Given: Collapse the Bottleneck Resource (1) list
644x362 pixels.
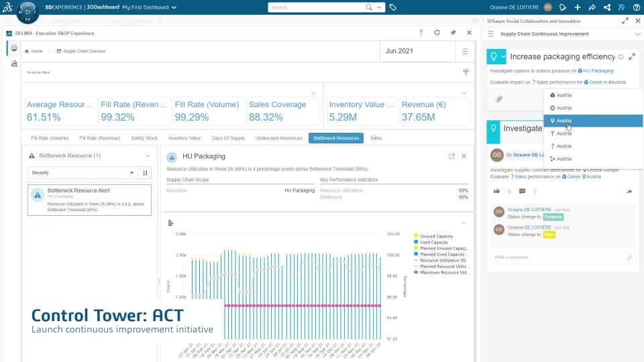Looking at the screenshot, I should pyautogui.click(x=147, y=156).
